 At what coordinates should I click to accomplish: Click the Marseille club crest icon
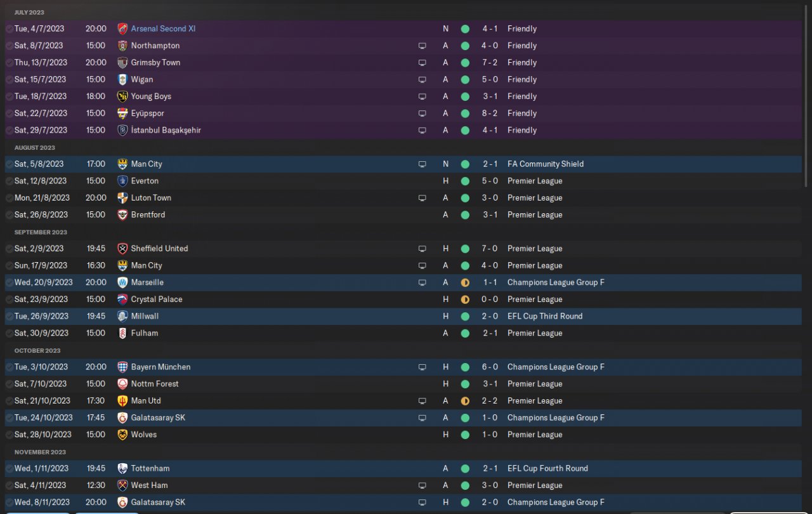(x=122, y=282)
